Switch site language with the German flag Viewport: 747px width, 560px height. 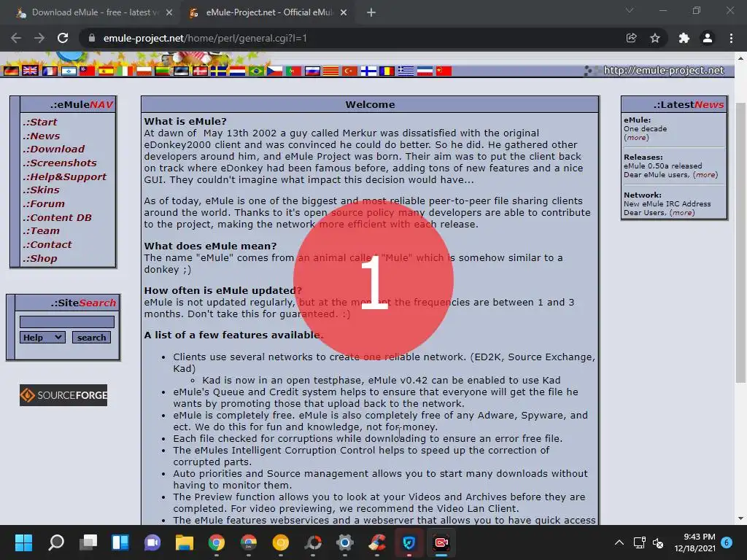pyautogui.click(x=11, y=71)
